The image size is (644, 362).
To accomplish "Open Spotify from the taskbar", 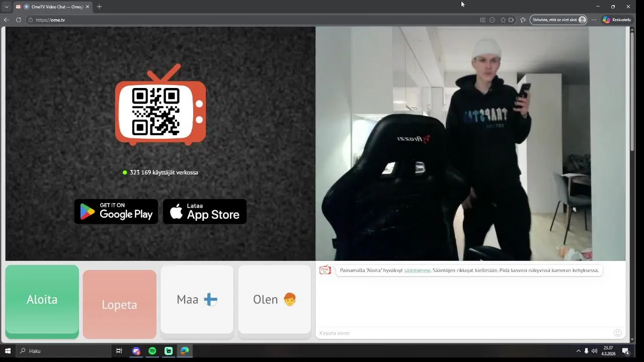I will [152, 351].
